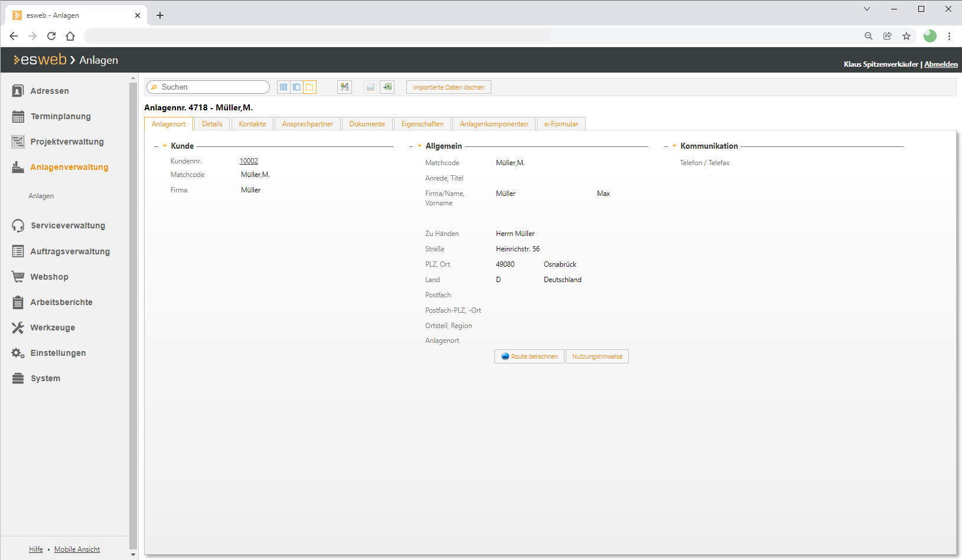Screen dimensions: 962x560
Task: Open a new browser tab
Action: (x=160, y=15)
